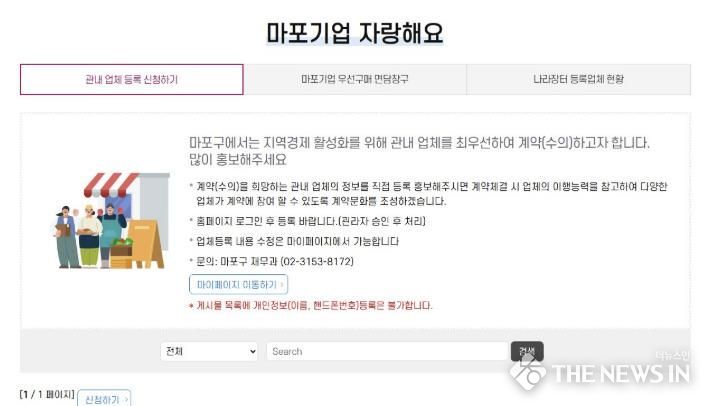Image resolution: width=703 pixels, height=406 pixels.
Task: Click the 1 / 1 페이지 page indicator
Action: click(x=47, y=394)
